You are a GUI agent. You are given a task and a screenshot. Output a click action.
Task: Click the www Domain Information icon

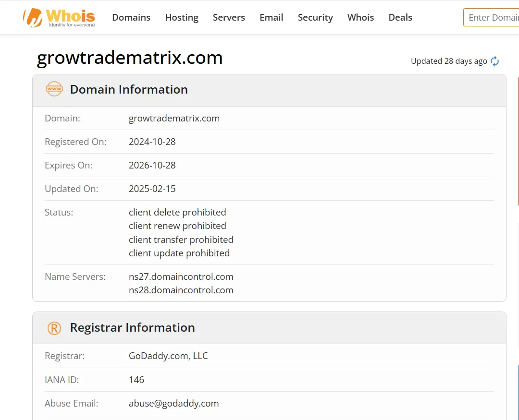[x=54, y=89]
